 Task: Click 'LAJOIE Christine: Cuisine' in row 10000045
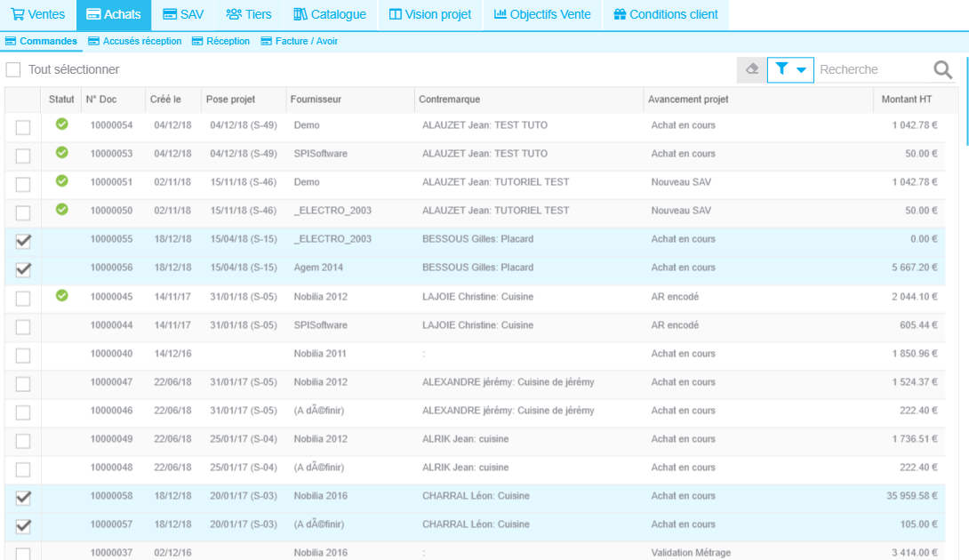point(477,297)
